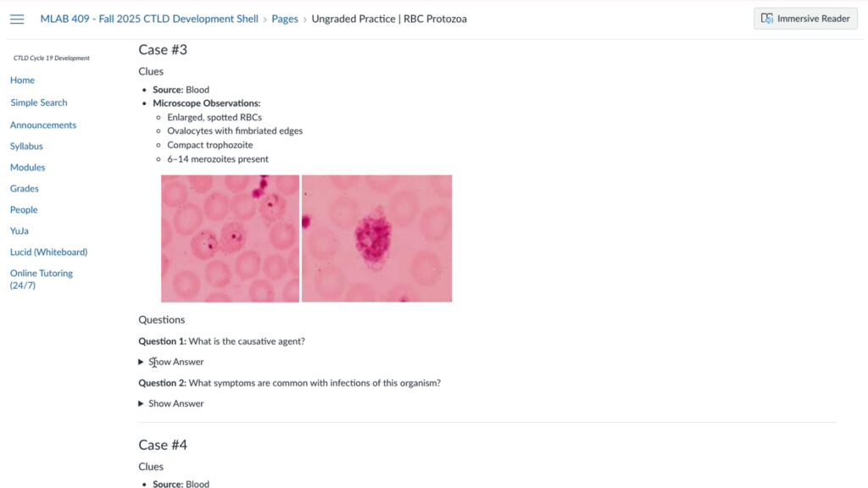
Task: Open the Pages breadcrumb link
Action: (285, 18)
